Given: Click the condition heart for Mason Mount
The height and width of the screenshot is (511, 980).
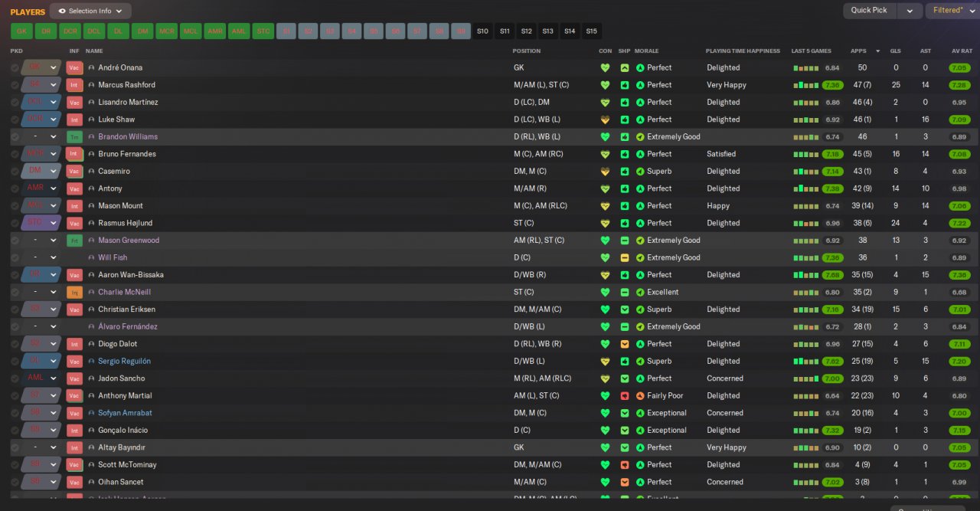Looking at the screenshot, I should 605,206.
